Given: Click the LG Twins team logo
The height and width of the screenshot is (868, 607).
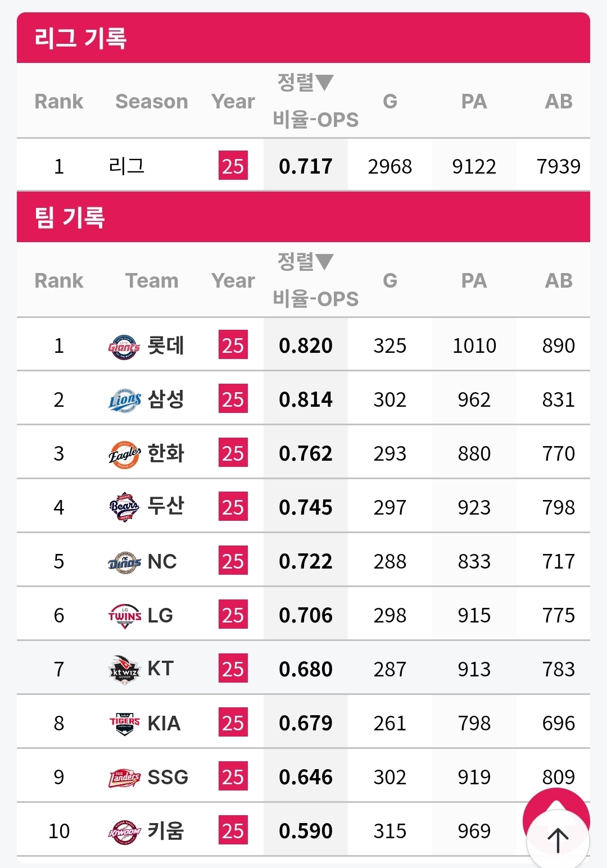Looking at the screenshot, I should coord(124,616).
